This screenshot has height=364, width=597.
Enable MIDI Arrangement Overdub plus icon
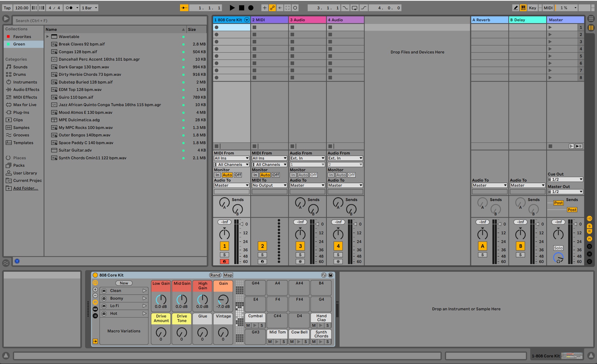pos(265,8)
